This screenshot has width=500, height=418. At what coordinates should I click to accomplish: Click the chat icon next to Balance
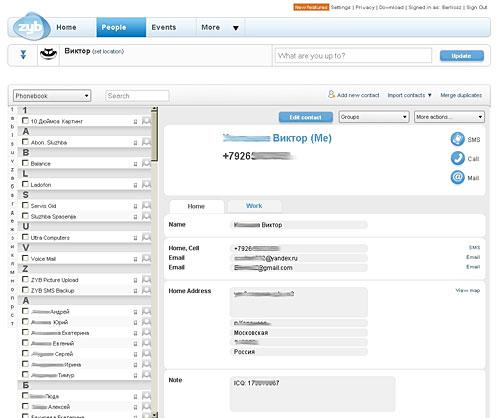(x=146, y=163)
